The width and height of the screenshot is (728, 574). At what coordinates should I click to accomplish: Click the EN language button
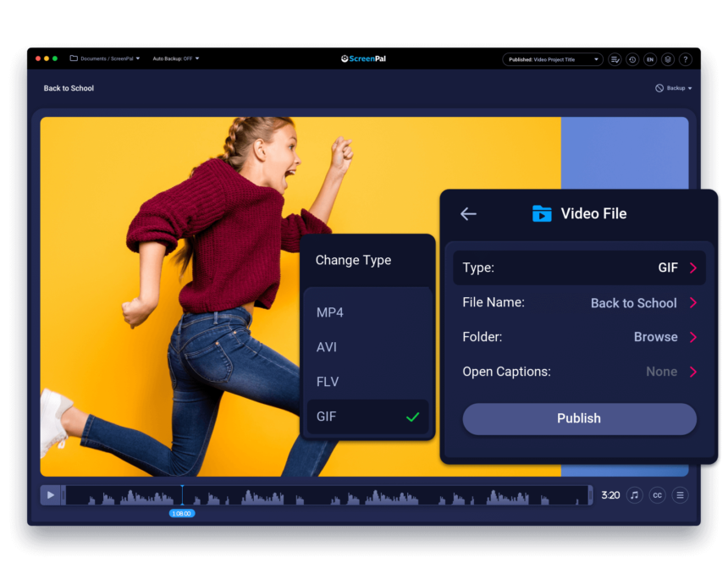(650, 59)
